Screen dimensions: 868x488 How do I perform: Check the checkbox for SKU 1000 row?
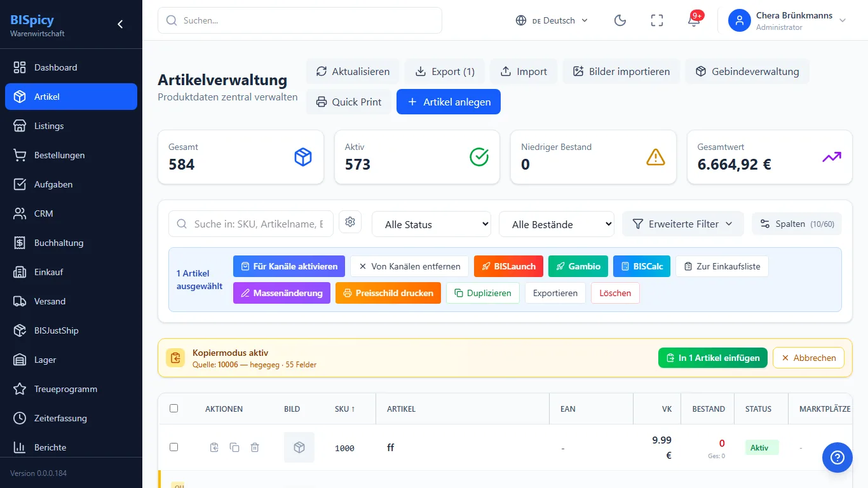click(173, 447)
